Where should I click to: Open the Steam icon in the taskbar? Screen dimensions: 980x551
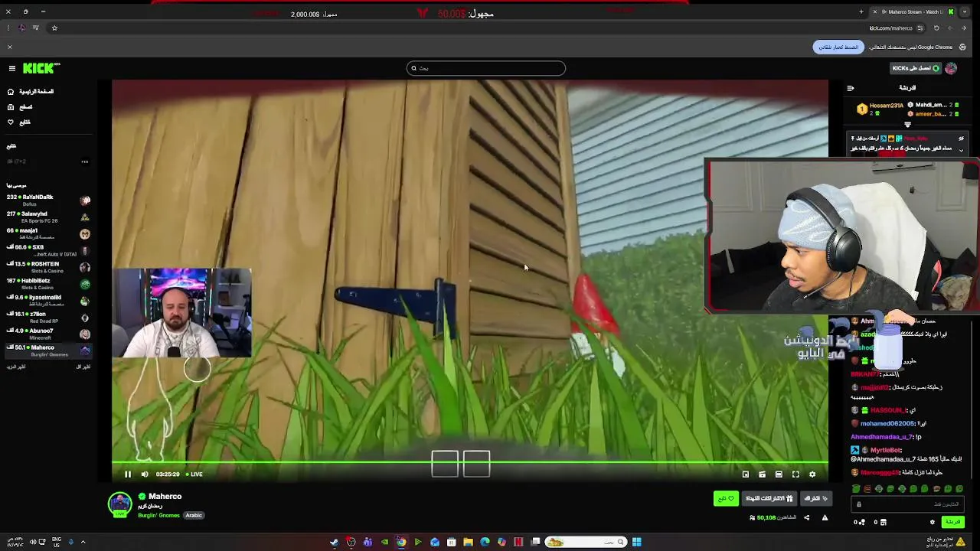coord(335,543)
